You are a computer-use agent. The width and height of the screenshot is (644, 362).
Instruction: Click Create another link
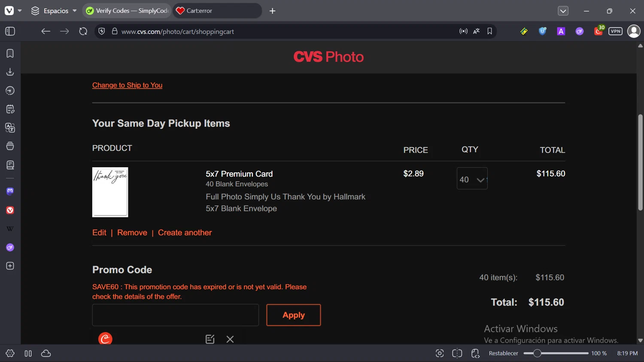[x=185, y=232]
